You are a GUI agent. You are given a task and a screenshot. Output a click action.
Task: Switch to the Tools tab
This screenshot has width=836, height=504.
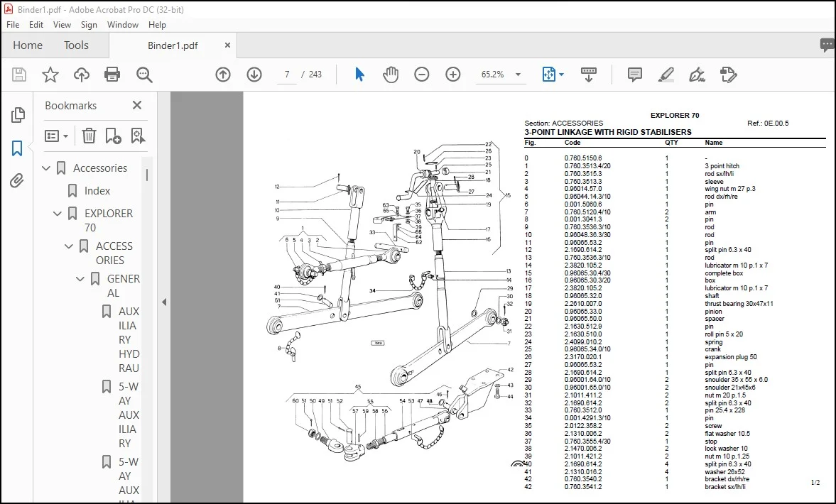click(76, 45)
